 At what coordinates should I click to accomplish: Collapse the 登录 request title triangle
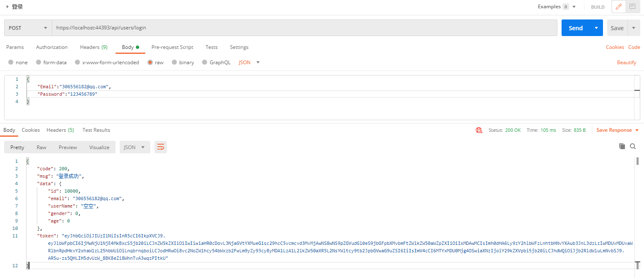pyautogui.click(x=7, y=7)
